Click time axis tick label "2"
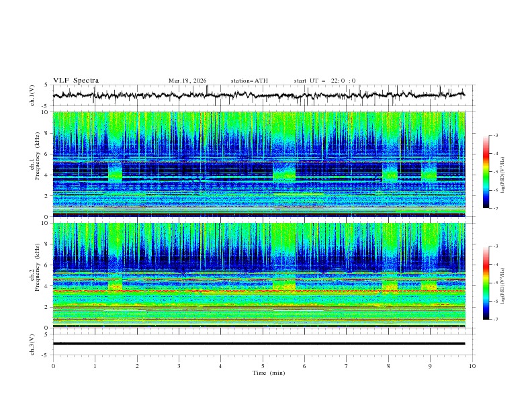Image resolution: width=532 pixels, height=411 pixels. tap(137, 366)
